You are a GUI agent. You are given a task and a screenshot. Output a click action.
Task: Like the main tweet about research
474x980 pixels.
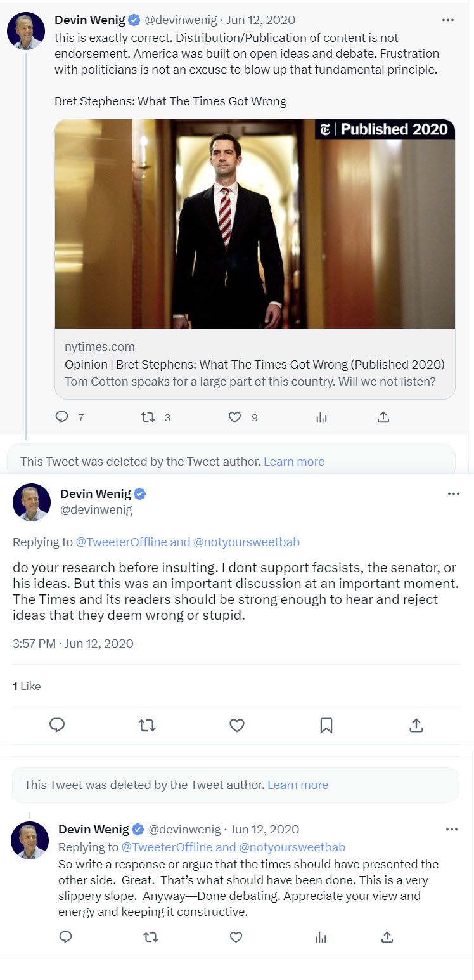237,725
